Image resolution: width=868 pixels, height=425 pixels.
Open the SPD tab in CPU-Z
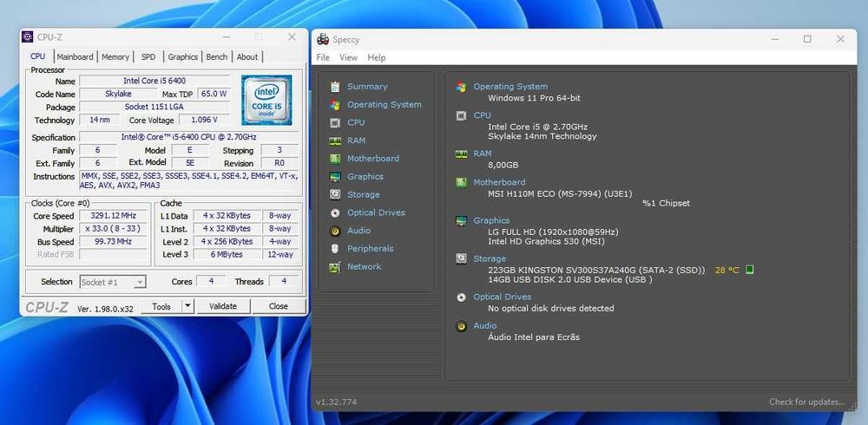[148, 56]
